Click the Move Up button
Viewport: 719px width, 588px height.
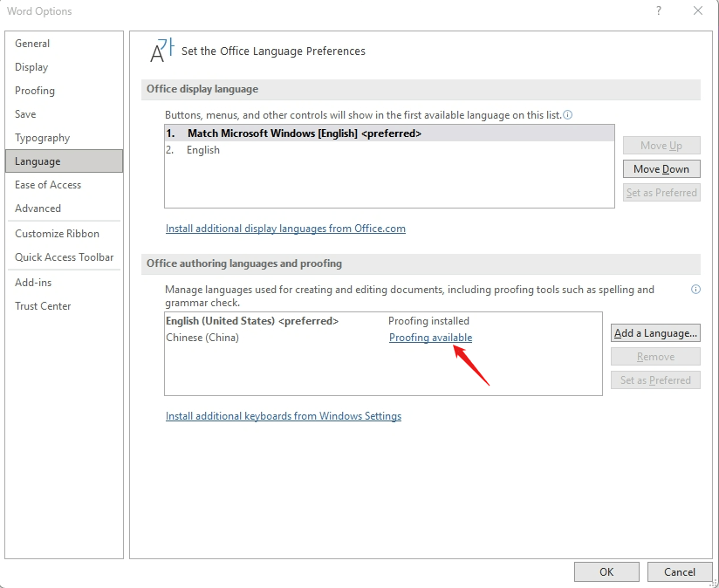click(x=661, y=146)
